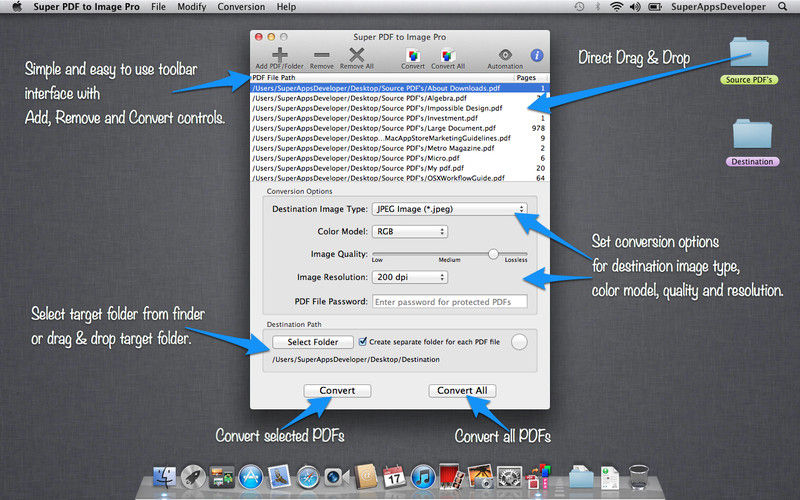
Task: Launch Safari from the dock
Action: (308, 478)
